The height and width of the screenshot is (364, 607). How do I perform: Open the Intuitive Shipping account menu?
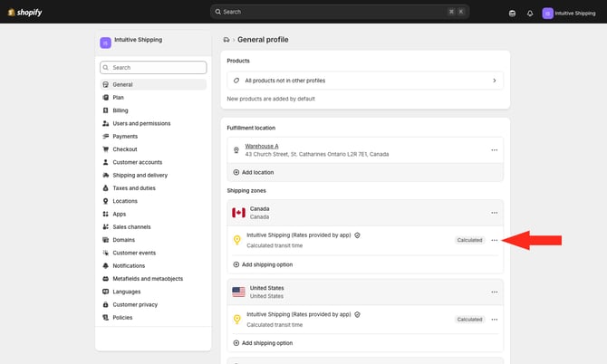pyautogui.click(x=569, y=14)
